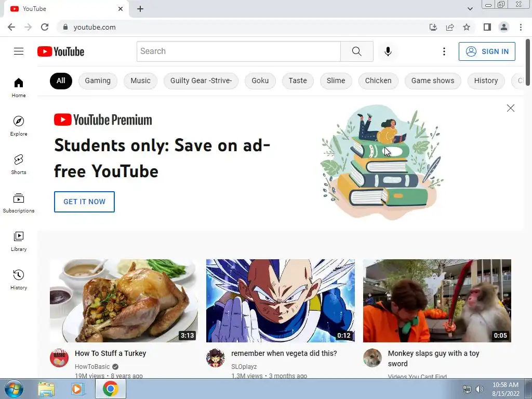Click the SLOplayz channel avatar

click(216, 357)
